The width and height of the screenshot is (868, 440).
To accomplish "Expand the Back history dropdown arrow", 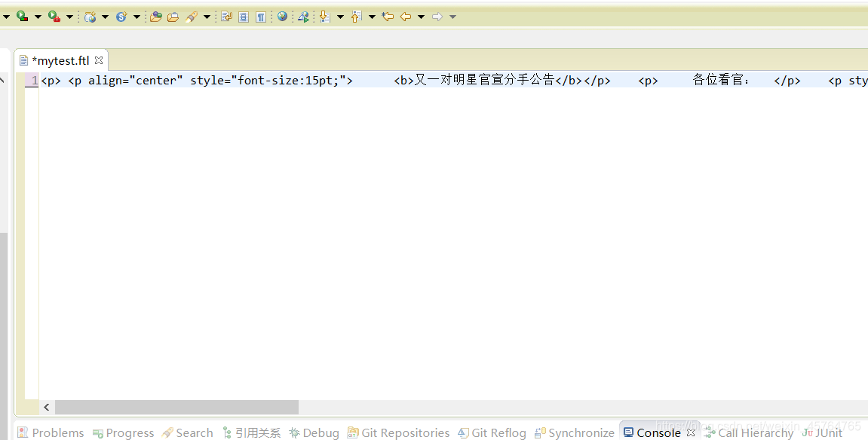I will (x=420, y=16).
